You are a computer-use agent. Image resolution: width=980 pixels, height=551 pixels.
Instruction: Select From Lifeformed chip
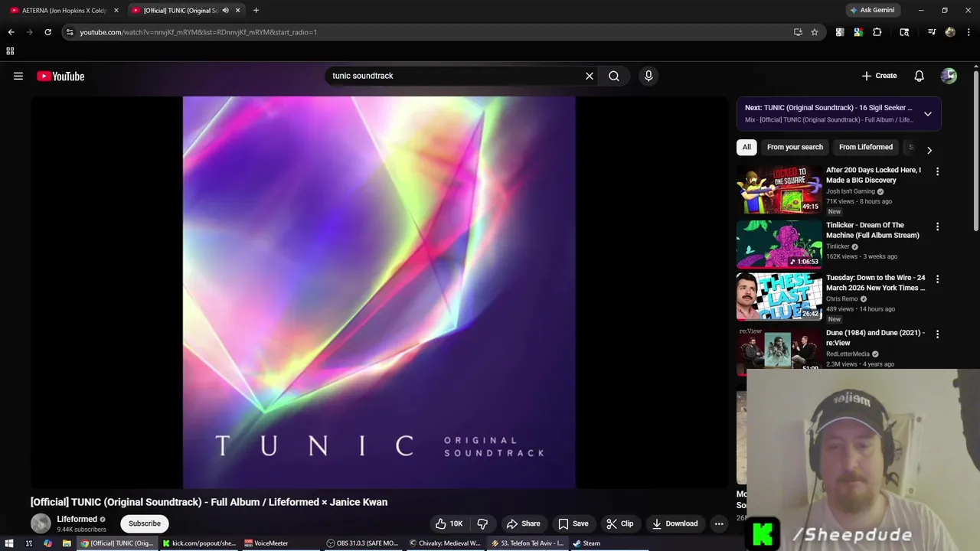pyautogui.click(x=866, y=147)
